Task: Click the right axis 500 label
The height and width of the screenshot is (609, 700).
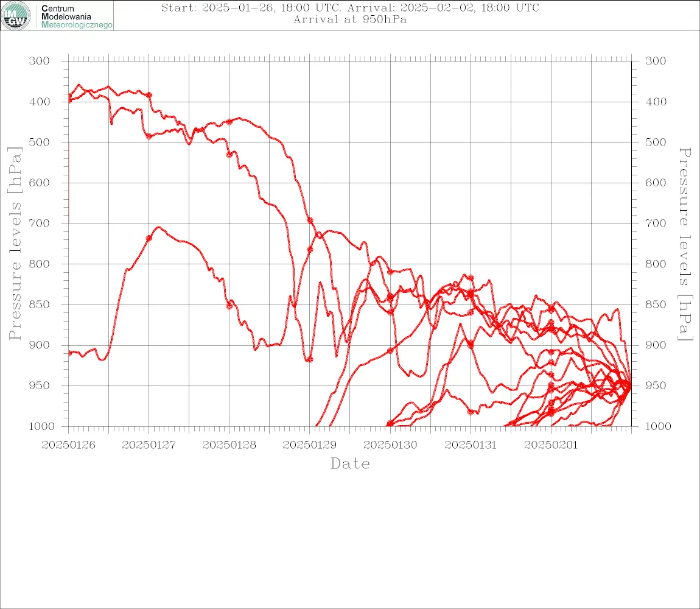Action: 656,142
